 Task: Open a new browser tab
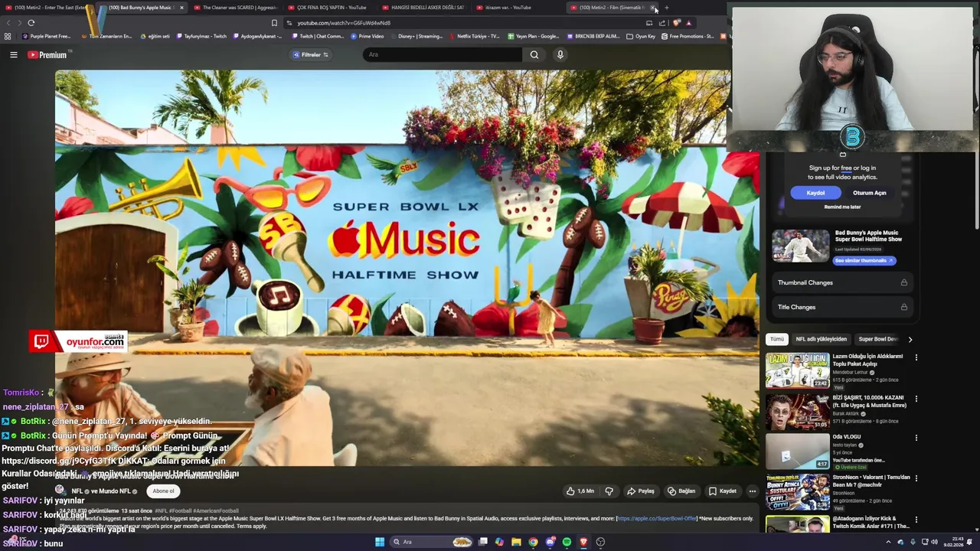(x=666, y=8)
